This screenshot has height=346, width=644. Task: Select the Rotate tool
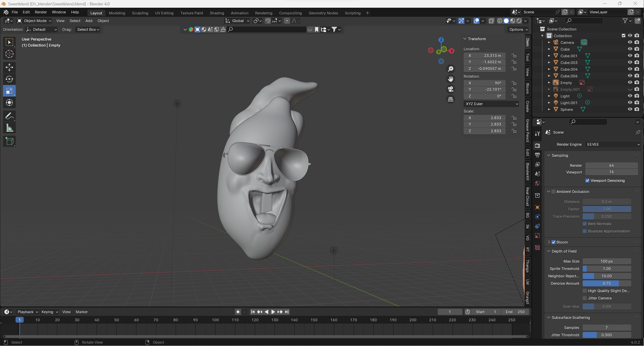click(x=9, y=79)
